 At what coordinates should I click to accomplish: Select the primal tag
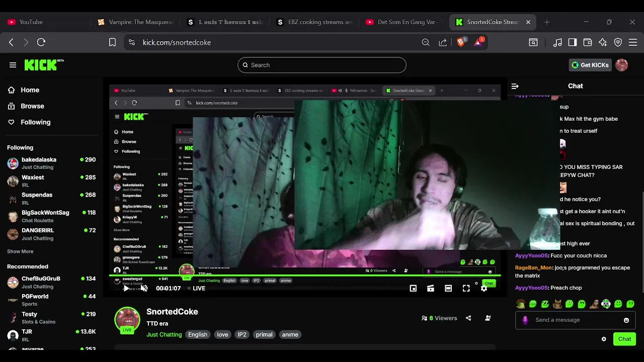click(x=264, y=334)
